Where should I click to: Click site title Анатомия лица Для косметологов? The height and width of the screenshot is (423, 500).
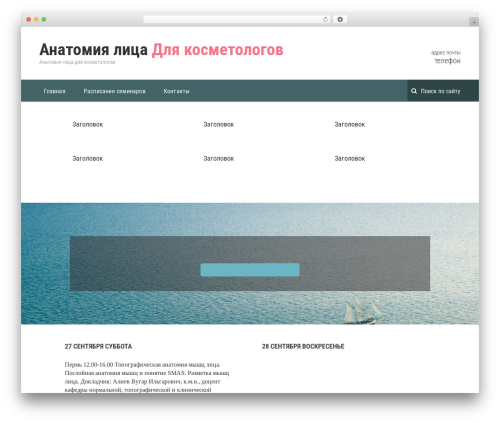click(161, 50)
